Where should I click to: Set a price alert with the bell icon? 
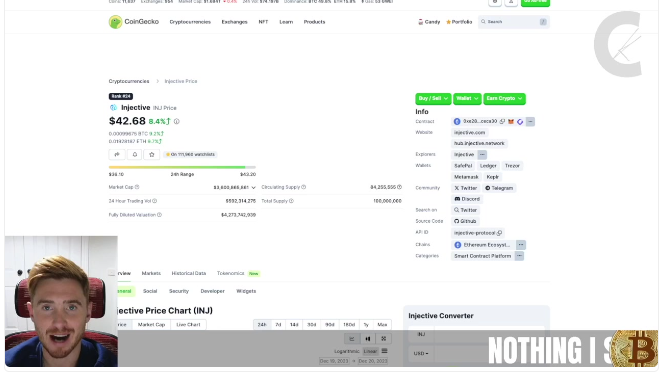(x=134, y=154)
